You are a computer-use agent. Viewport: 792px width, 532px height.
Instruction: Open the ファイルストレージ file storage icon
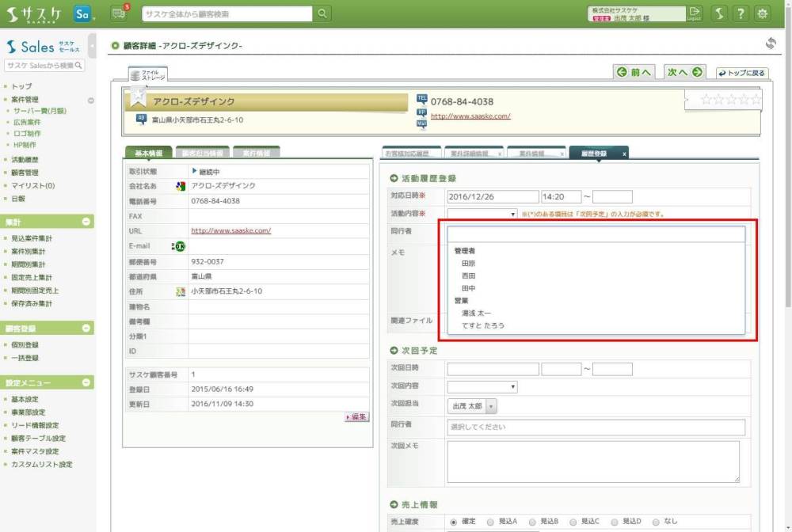coord(147,75)
